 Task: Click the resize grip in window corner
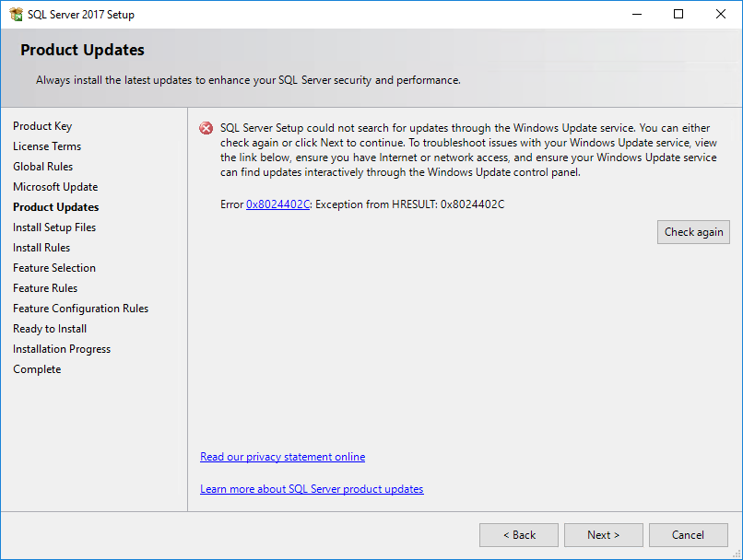coord(737,554)
